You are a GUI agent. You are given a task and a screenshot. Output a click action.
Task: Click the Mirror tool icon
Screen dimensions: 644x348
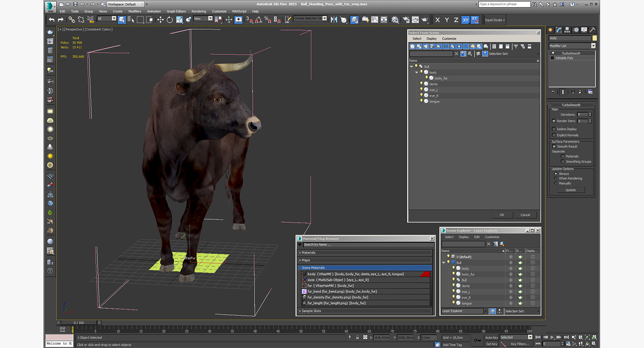334,20
